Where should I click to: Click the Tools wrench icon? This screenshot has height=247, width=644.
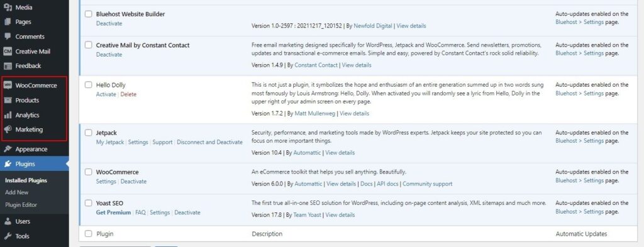tap(8, 236)
